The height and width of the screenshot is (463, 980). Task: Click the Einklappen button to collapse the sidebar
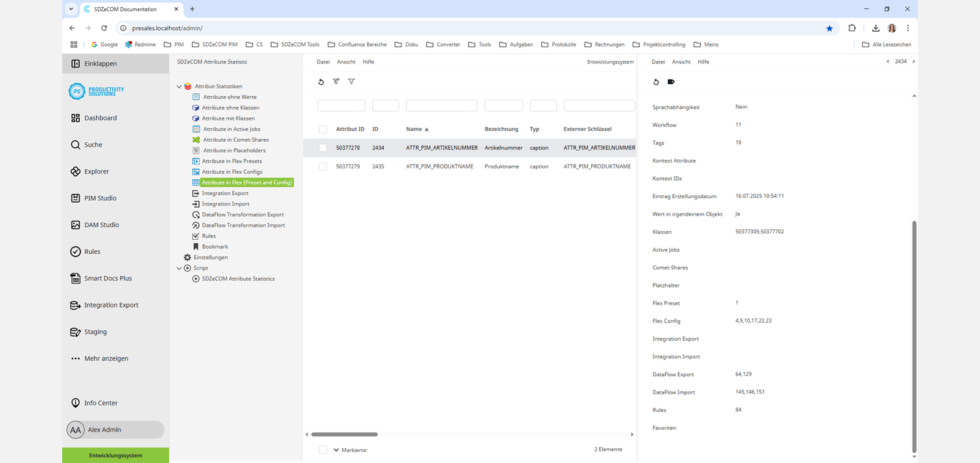pos(100,63)
